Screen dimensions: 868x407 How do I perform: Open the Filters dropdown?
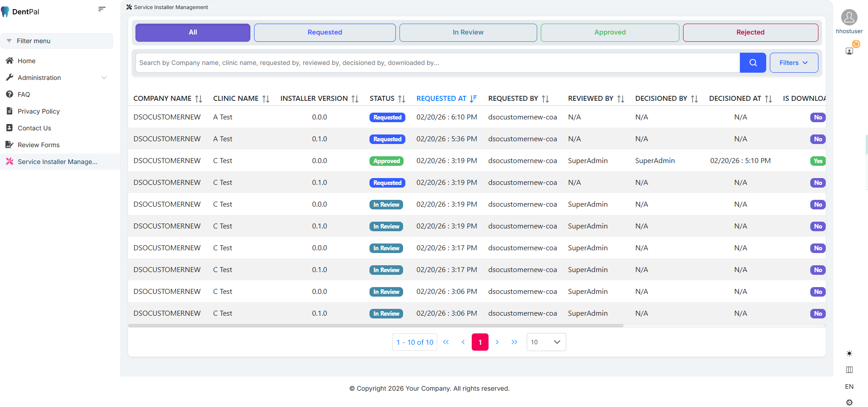(793, 63)
